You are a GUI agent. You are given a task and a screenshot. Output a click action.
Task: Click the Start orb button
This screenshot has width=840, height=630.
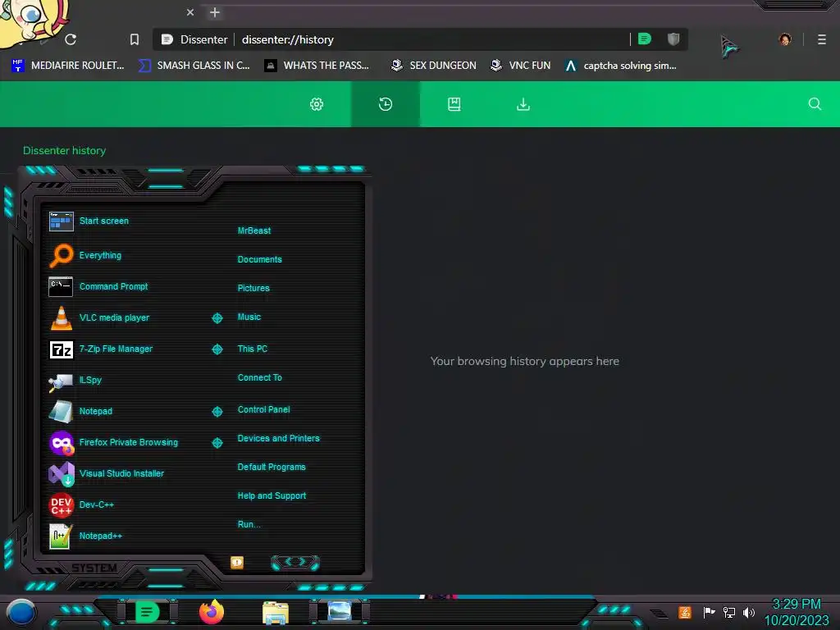point(21,613)
